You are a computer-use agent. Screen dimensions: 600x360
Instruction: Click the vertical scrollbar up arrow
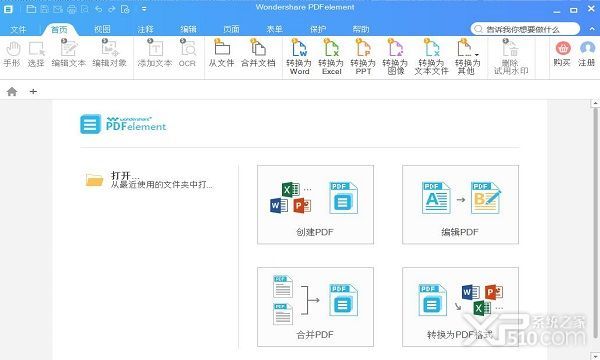pos(595,103)
